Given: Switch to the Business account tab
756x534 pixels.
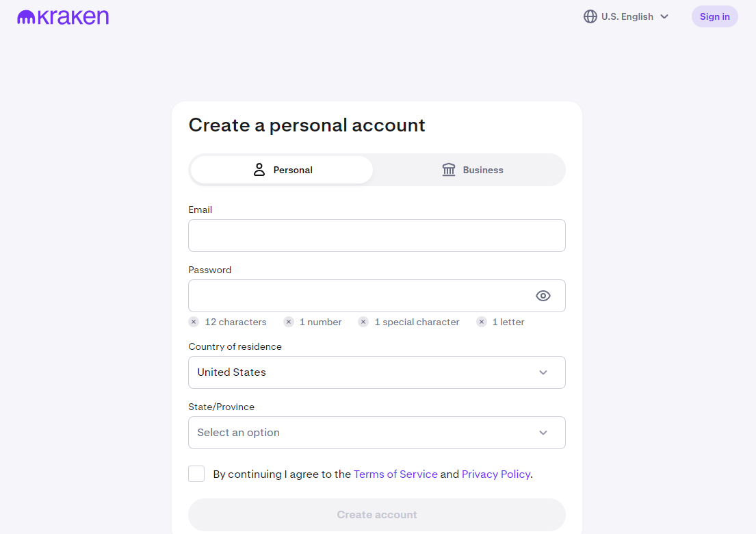Looking at the screenshot, I should pyautogui.click(x=472, y=170).
